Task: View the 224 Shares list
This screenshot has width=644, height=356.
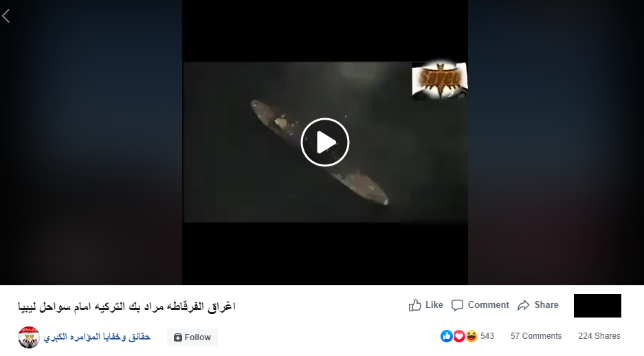Action: [599, 336]
